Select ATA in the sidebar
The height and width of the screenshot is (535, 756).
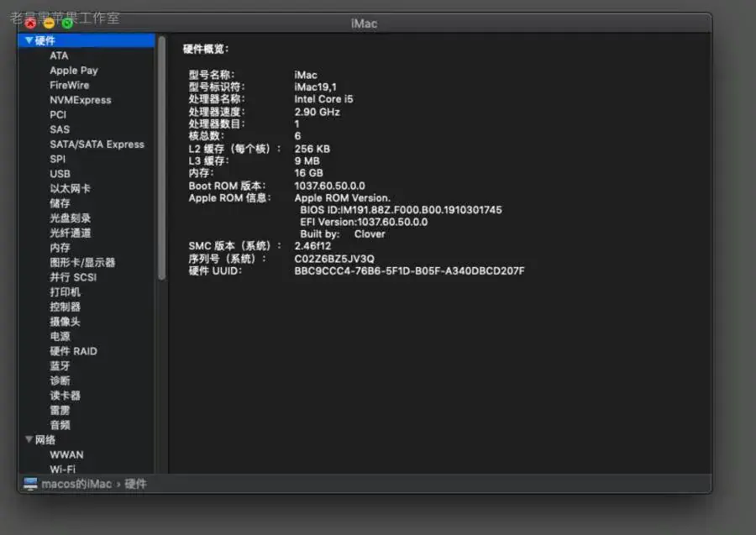tap(59, 55)
